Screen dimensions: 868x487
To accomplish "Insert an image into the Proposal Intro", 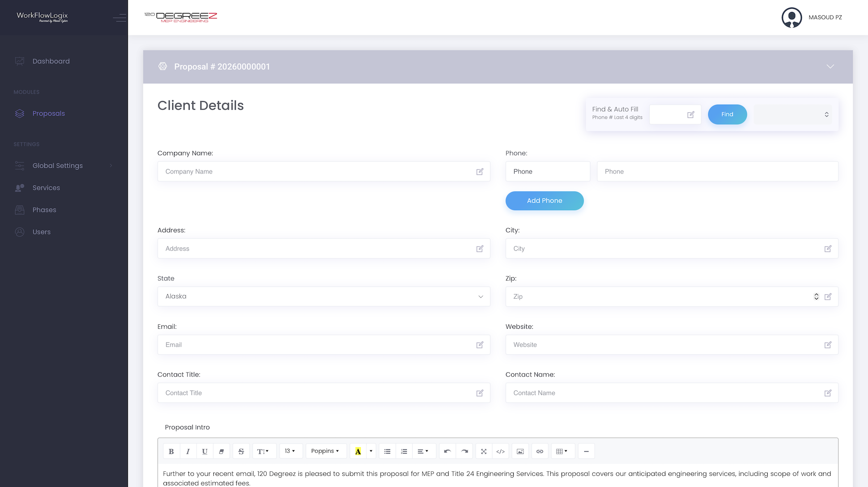I will pyautogui.click(x=520, y=451).
